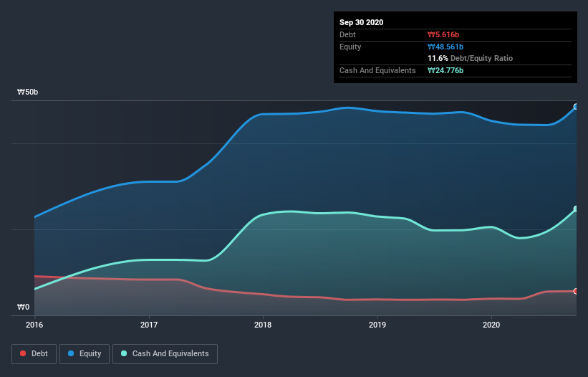Viewport: 588px width, 377px height.
Task: Toggle the Debt legend button
Action: click(x=34, y=354)
